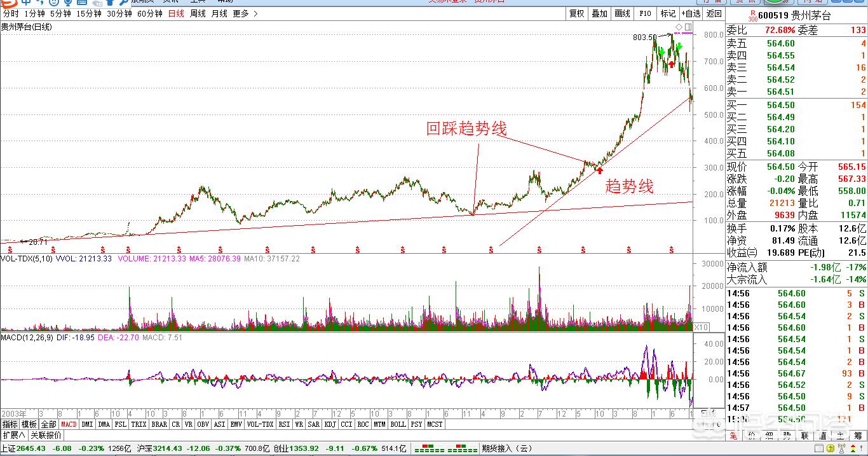Select the CCI indicator tab
This screenshot has height=456, width=868.
(x=346, y=424)
